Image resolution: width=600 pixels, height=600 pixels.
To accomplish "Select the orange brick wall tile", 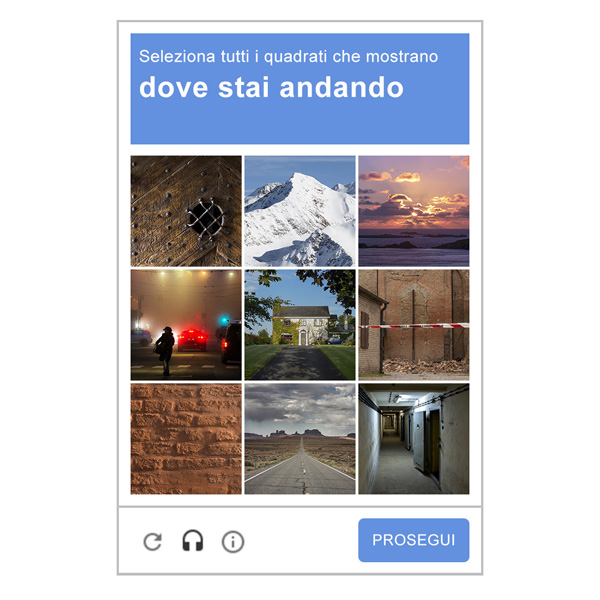I will tap(186, 439).
